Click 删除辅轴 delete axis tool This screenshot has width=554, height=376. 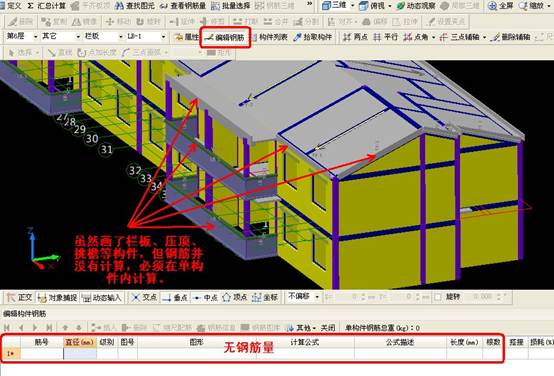coord(510,37)
